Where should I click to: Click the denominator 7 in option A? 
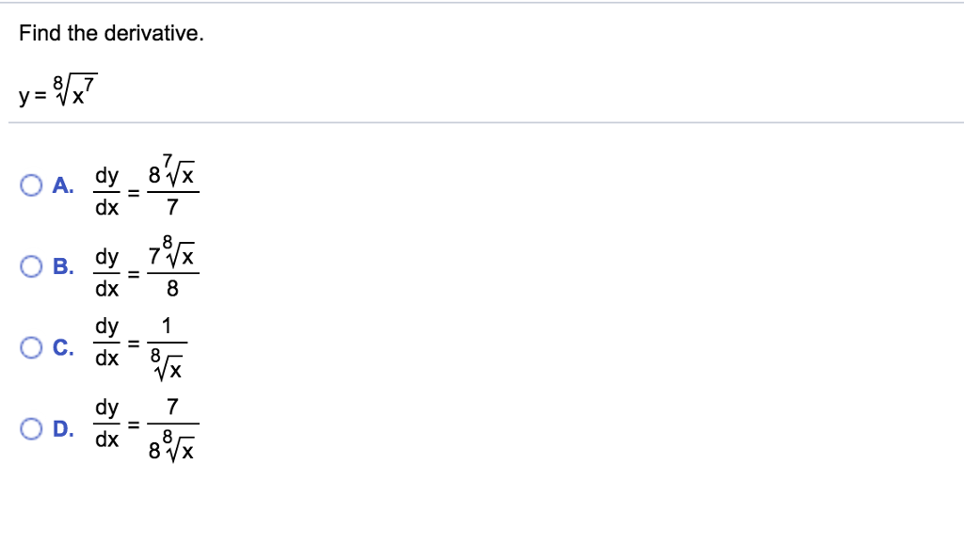click(x=172, y=207)
